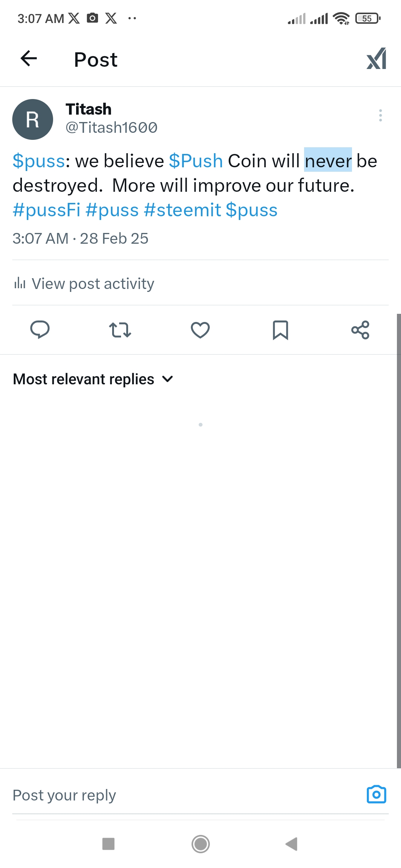Open the #steemit hashtag
The image size is (401, 868).
[x=182, y=210]
